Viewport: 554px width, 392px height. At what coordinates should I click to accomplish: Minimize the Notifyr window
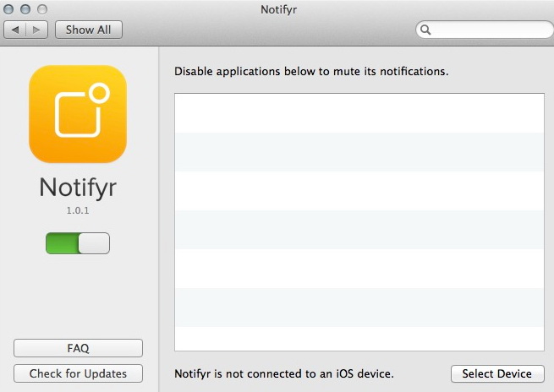tap(26, 10)
